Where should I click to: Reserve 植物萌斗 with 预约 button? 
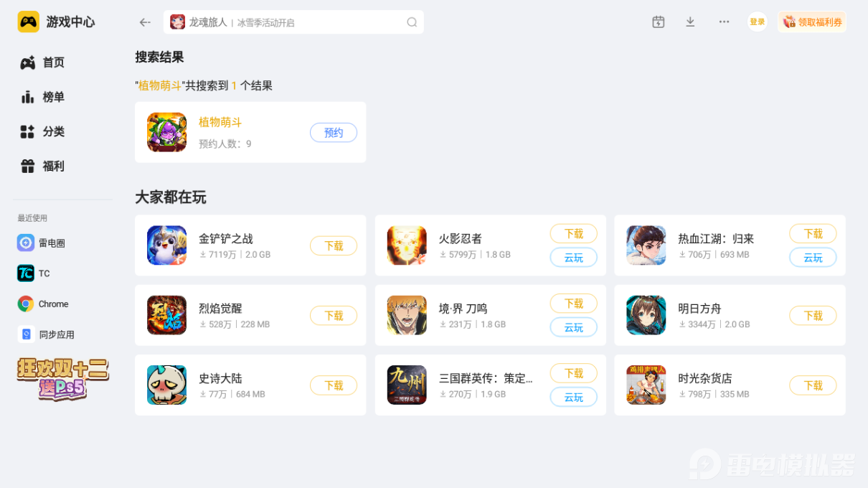[334, 133]
